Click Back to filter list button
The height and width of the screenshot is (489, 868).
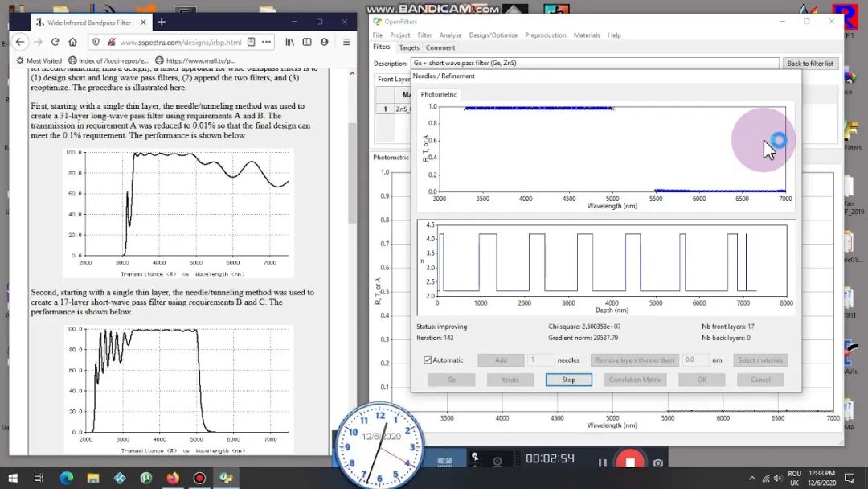[810, 63]
